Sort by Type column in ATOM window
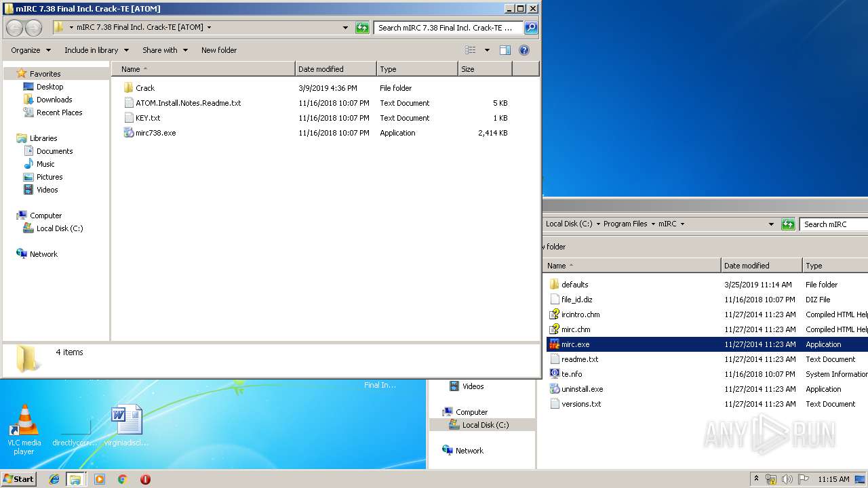 (x=418, y=69)
